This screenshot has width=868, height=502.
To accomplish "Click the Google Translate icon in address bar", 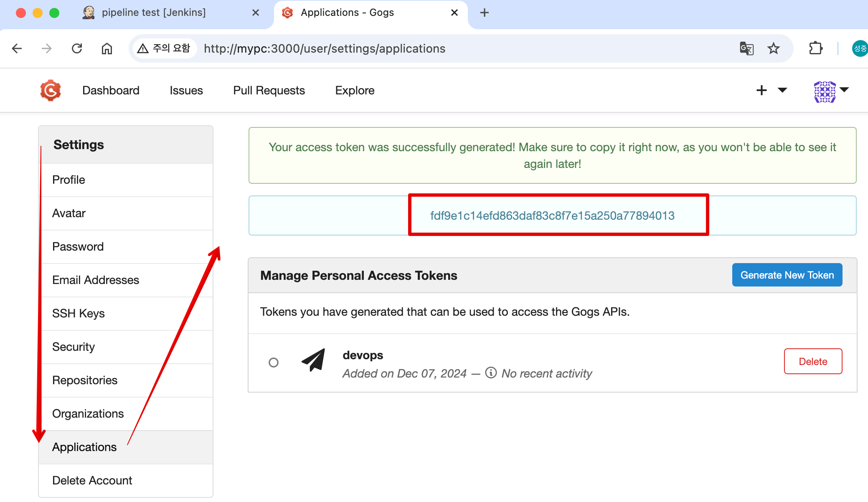I will [746, 48].
